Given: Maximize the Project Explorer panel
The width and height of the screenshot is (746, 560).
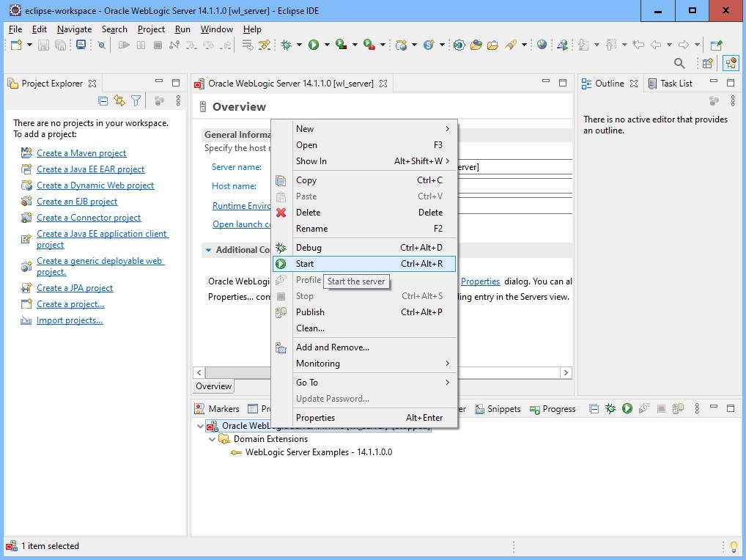Looking at the screenshot, I should [176, 82].
